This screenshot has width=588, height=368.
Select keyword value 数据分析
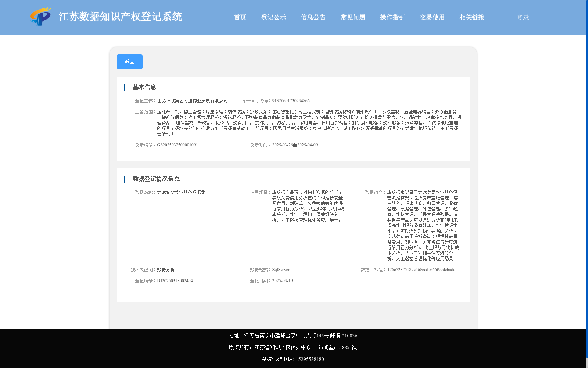(x=166, y=270)
